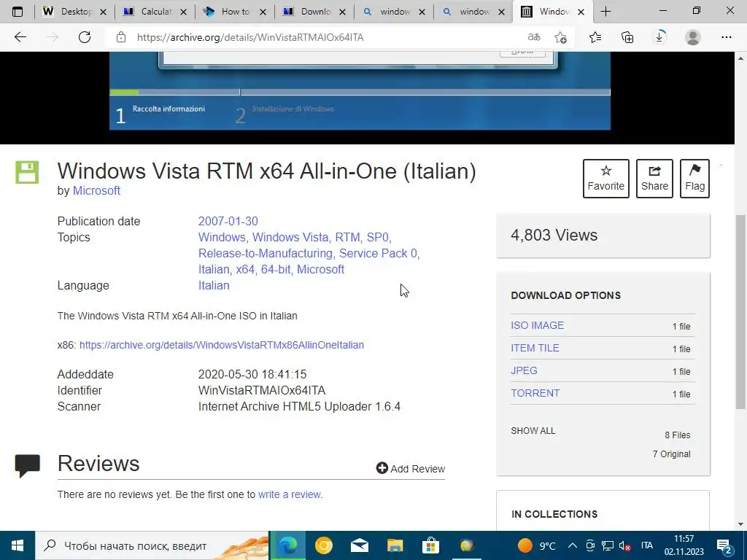Click the muted volume tray icon
The image size is (747, 560).
point(624,545)
